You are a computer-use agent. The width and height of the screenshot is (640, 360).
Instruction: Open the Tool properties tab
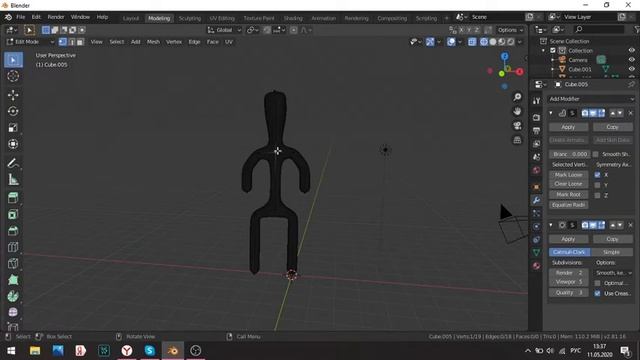[536, 101]
